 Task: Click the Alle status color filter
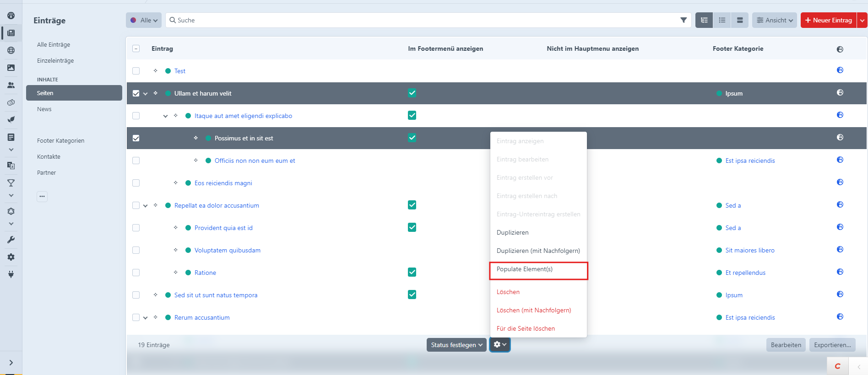click(144, 20)
